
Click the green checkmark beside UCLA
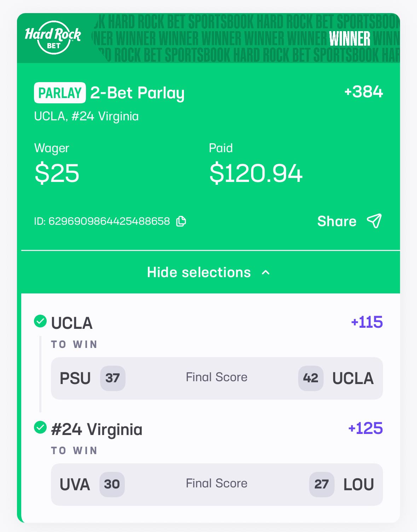tap(40, 321)
